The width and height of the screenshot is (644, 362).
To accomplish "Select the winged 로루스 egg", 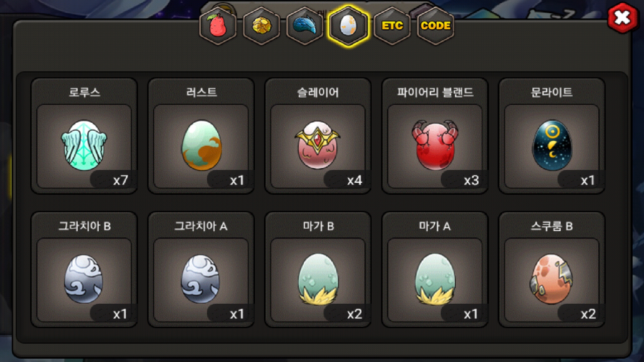I will 84,146.
